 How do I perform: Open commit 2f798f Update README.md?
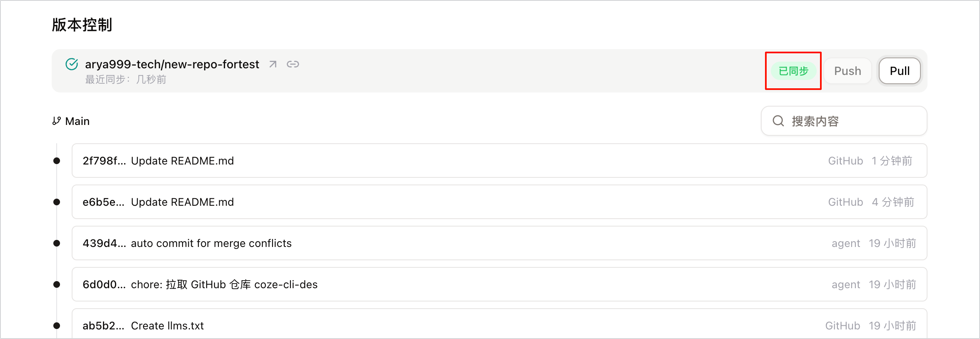pos(499,161)
